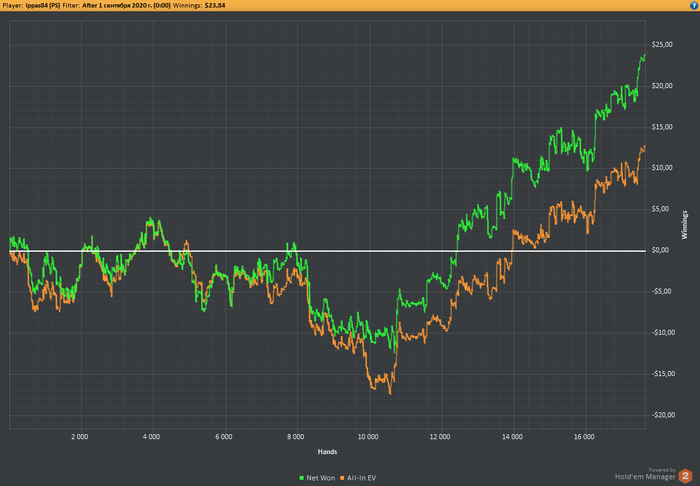Click the 14 000 hands axis label
700x486 pixels.
tap(512, 436)
